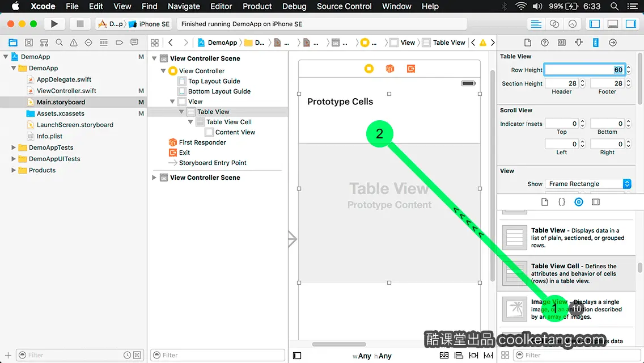644x363 pixels.
Task: Open the Project navigator
Action: 13,43
